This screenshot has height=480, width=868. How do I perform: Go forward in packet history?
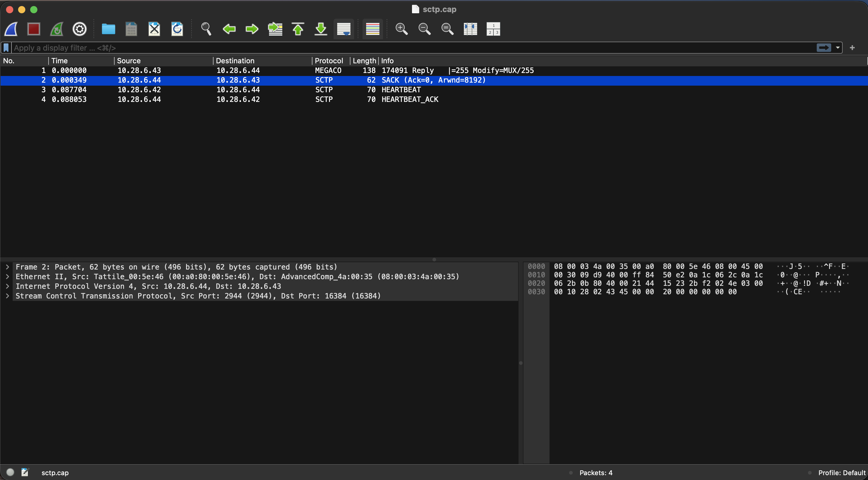coord(252,29)
